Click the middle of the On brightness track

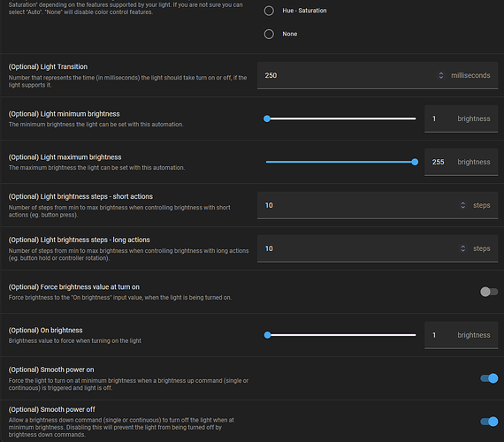(340, 335)
